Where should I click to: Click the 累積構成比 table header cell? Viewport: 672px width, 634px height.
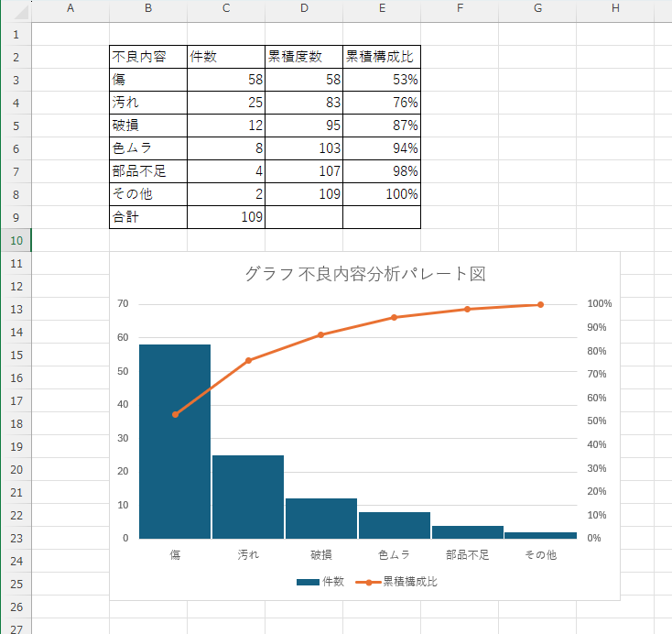click(x=381, y=57)
